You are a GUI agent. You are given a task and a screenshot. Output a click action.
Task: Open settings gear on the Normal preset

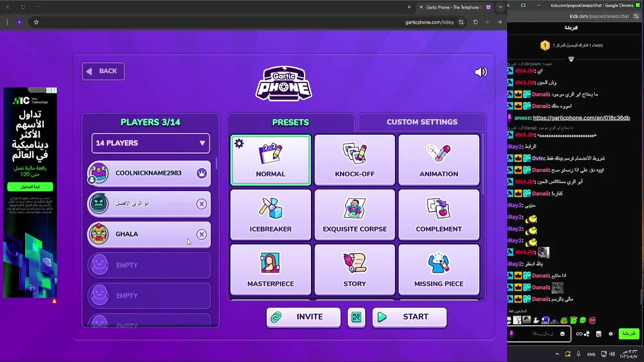pyautogui.click(x=239, y=144)
